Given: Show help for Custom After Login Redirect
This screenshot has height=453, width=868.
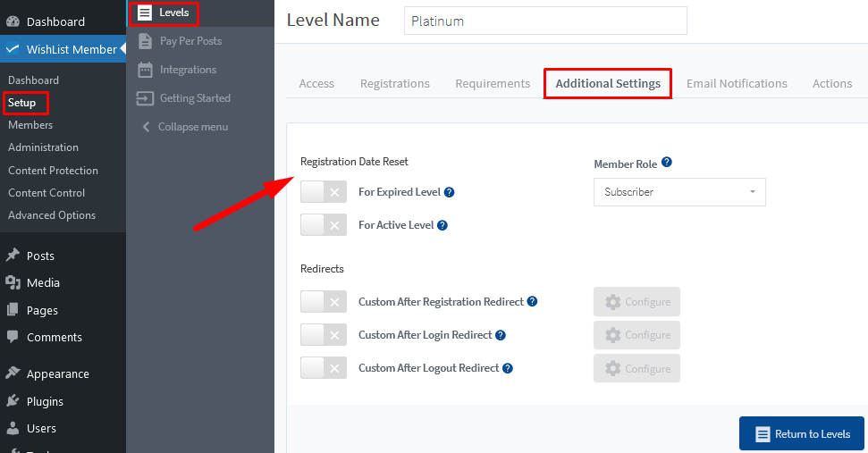Looking at the screenshot, I should pyautogui.click(x=501, y=335).
